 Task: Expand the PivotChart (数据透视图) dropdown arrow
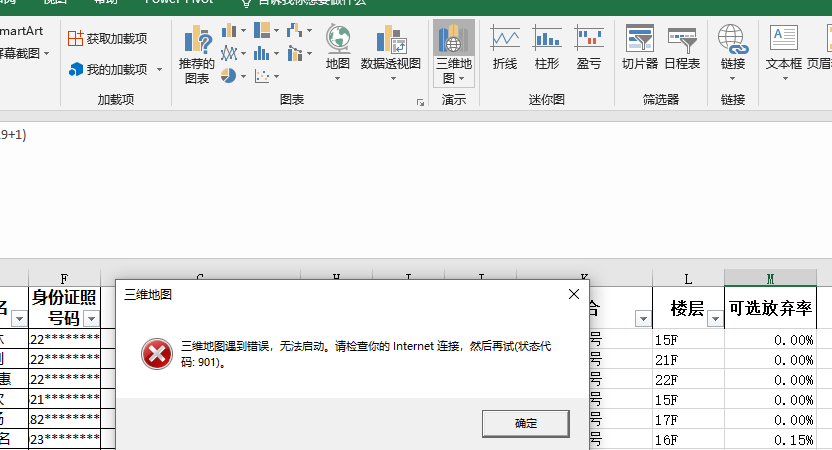(x=393, y=79)
